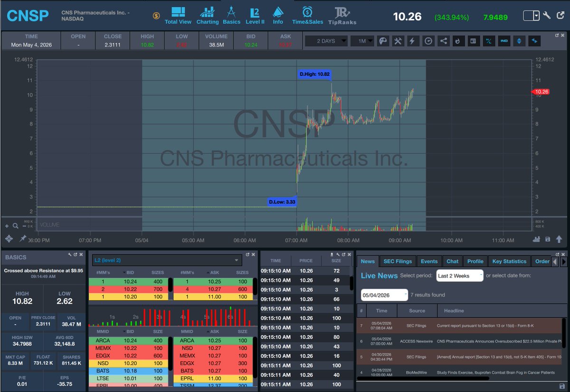Viewport: 570px width, 392px height.
Task: Click the lightning bolt chart icon
Action: click(412, 41)
